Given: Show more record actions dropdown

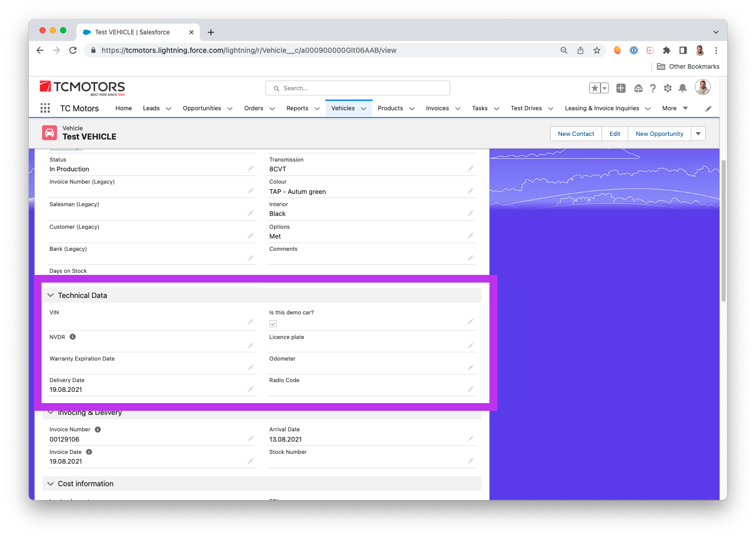Looking at the screenshot, I should (698, 134).
